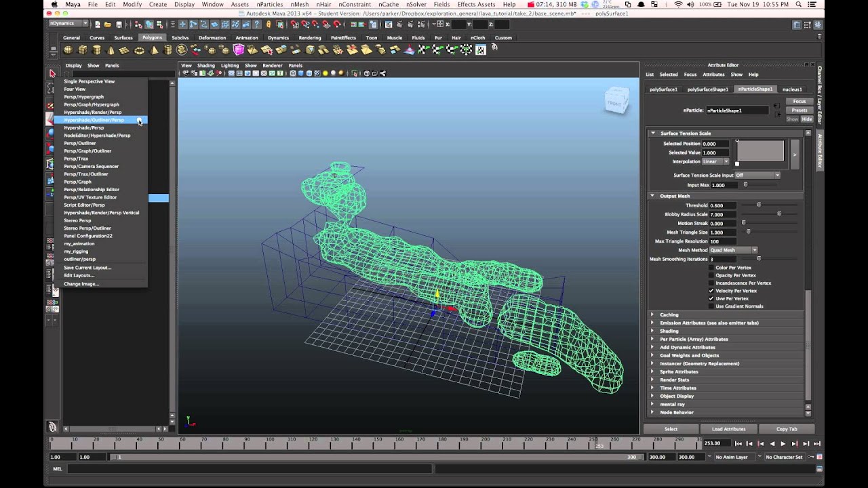Click the polygon cube shelf icon
This screenshot has height=488, width=868.
[83, 50]
